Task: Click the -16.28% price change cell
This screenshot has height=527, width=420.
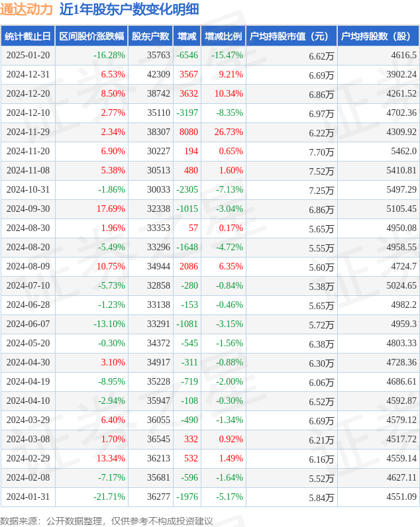Action: click(x=109, y=55)
